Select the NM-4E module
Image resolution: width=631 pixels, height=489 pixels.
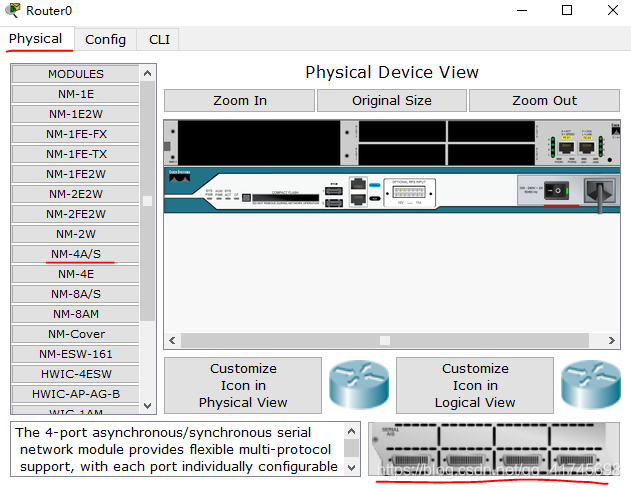[x=76, y=274]
